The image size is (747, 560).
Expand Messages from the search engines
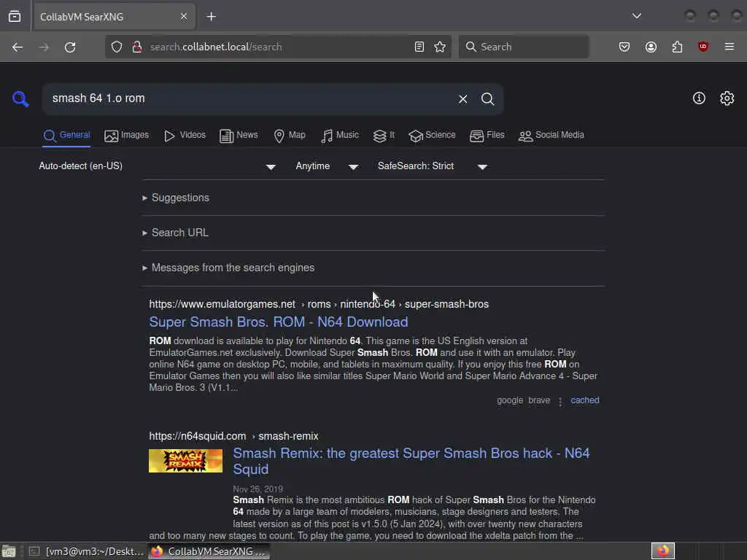[x=228, y=268]
